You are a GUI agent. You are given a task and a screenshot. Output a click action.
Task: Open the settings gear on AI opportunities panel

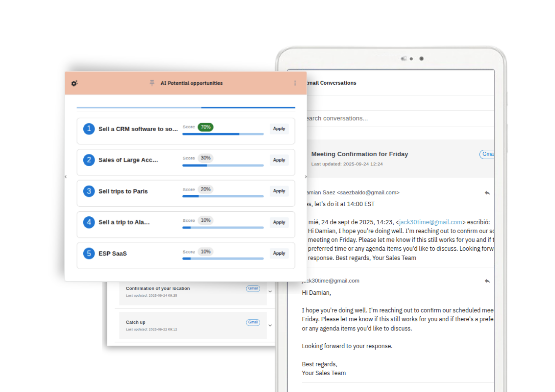74,83
